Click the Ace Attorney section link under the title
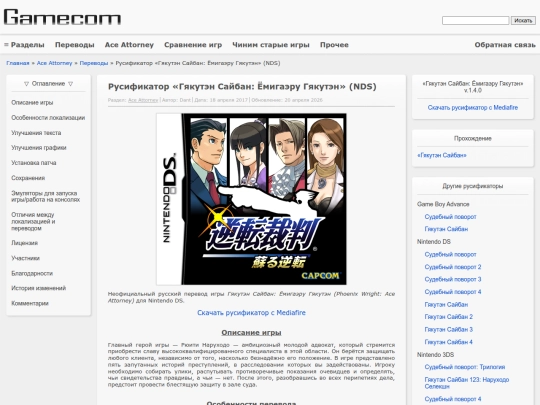Viewport: 540px width, 405px height. [x=143, y=100]
